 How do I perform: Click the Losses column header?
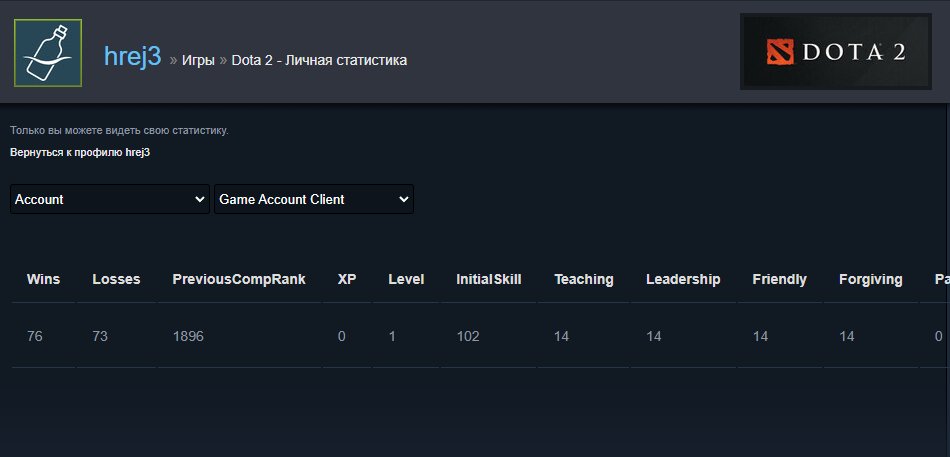tap(116, 279)
